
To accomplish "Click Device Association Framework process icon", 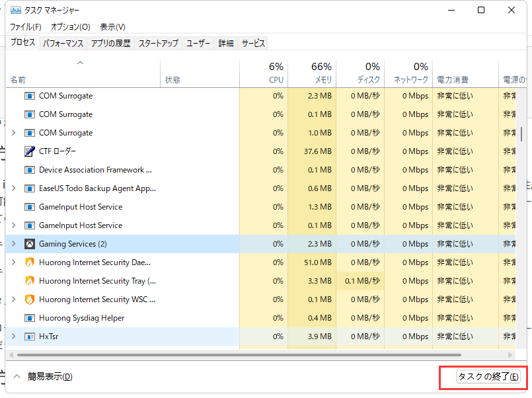I will 30,170.
